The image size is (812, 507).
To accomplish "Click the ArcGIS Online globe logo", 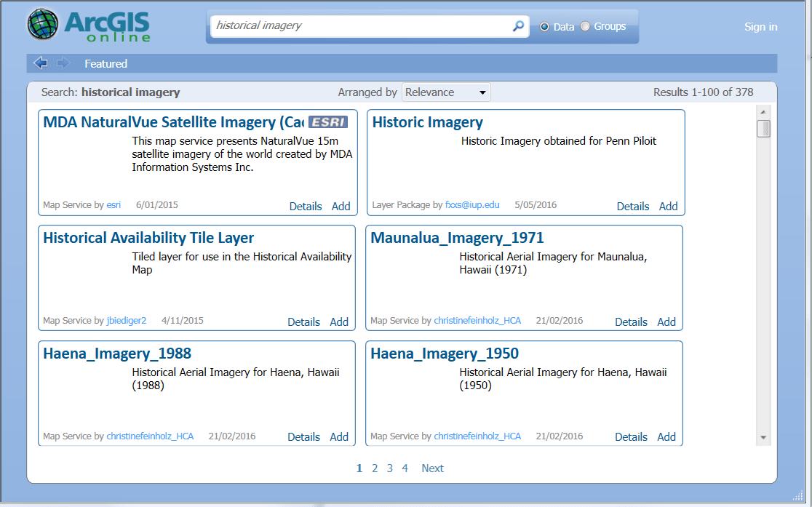I will [x=43, y=24].
